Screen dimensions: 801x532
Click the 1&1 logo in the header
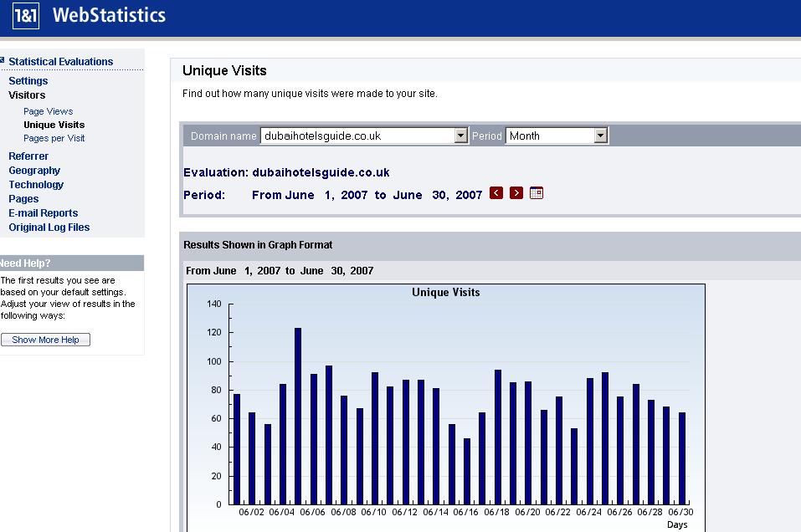26,15
